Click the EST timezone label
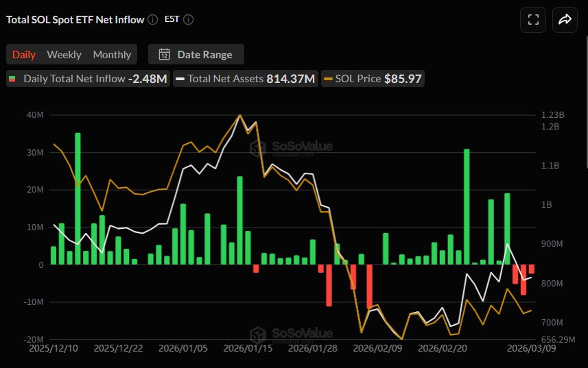Screen dimensions: 588x368 click(172, 20)
